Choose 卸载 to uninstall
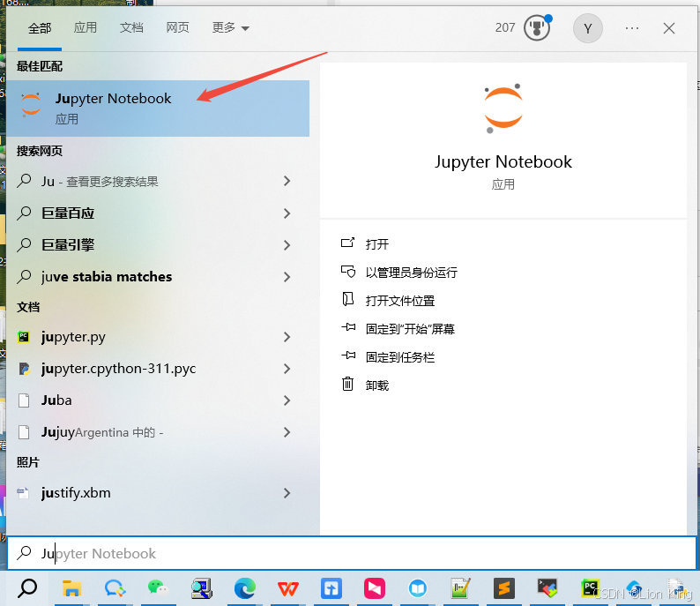 (377, 385)
